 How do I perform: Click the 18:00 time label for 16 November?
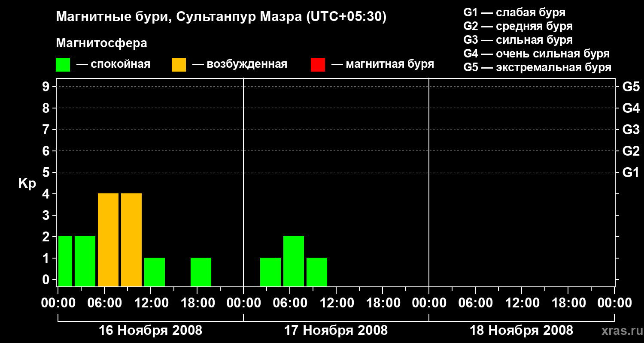197,303
